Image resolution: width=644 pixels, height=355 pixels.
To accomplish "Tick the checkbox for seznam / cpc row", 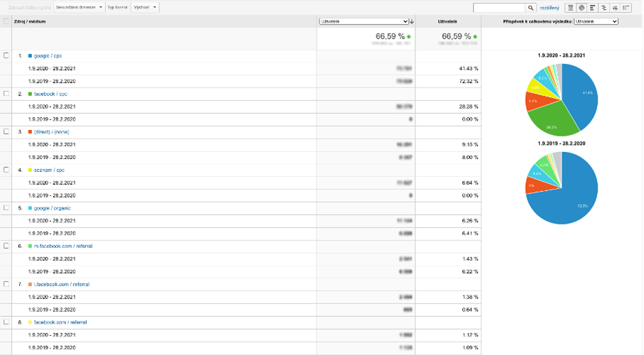I will click(6, 170).
